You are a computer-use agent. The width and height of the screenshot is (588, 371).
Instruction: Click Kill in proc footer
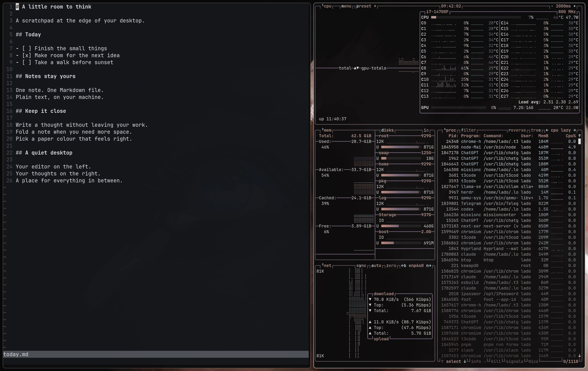click(x=496, y=361)
